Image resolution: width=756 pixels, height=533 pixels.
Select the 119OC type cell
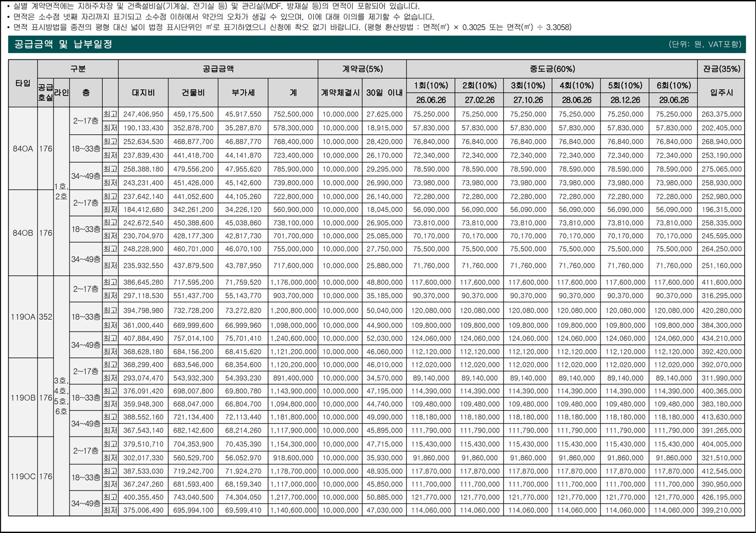pyautogui.click(x=23, y=477)
